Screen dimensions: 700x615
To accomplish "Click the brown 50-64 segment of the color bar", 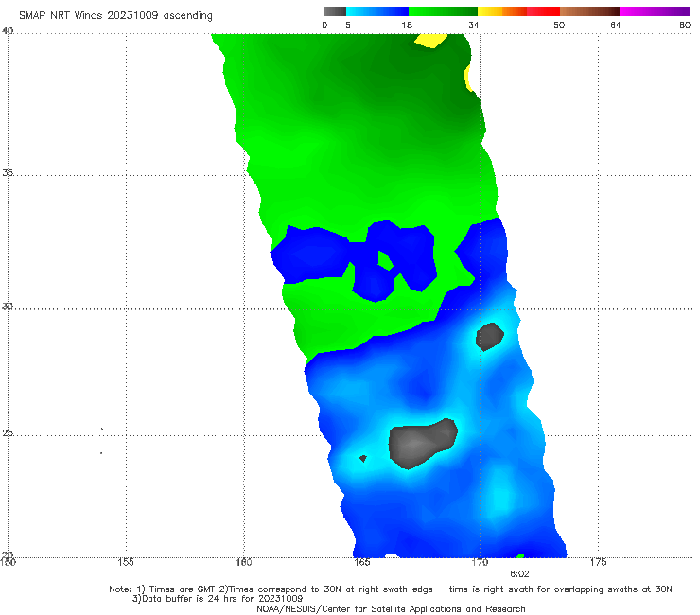I will [x=589, y=11].
